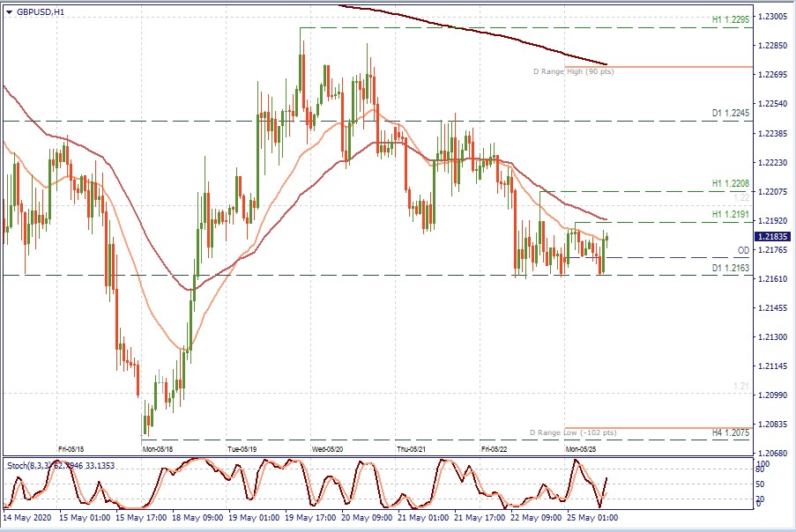Click the D1 1.2163 support label

click(730, 268)
